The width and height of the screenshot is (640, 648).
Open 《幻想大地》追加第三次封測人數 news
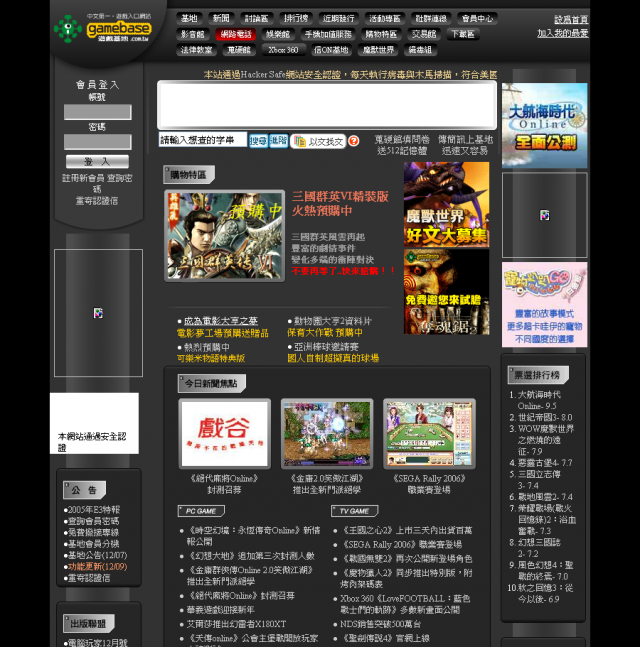[x=251, y=556]
